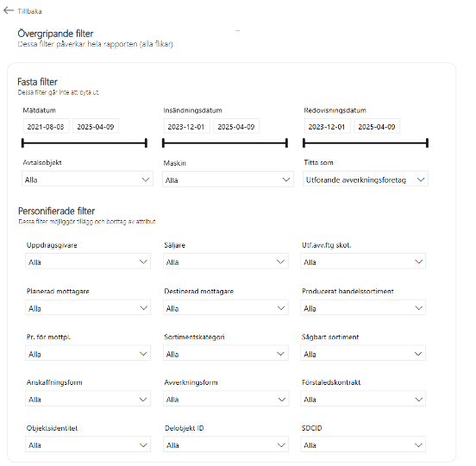
Task: Open the Uppdragsgivare filter dropdown
Action: [88, 261]
